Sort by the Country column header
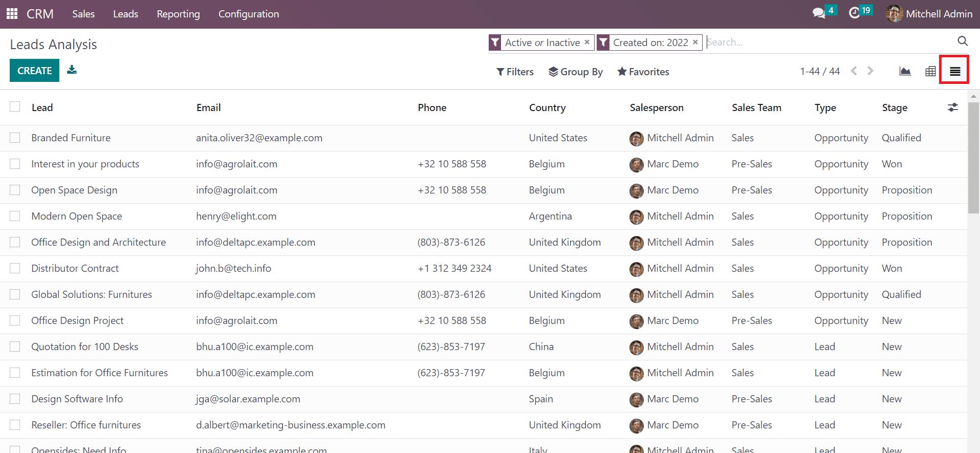Image resolution: width=980 pixels, height=453 pixels. point(547,107)
